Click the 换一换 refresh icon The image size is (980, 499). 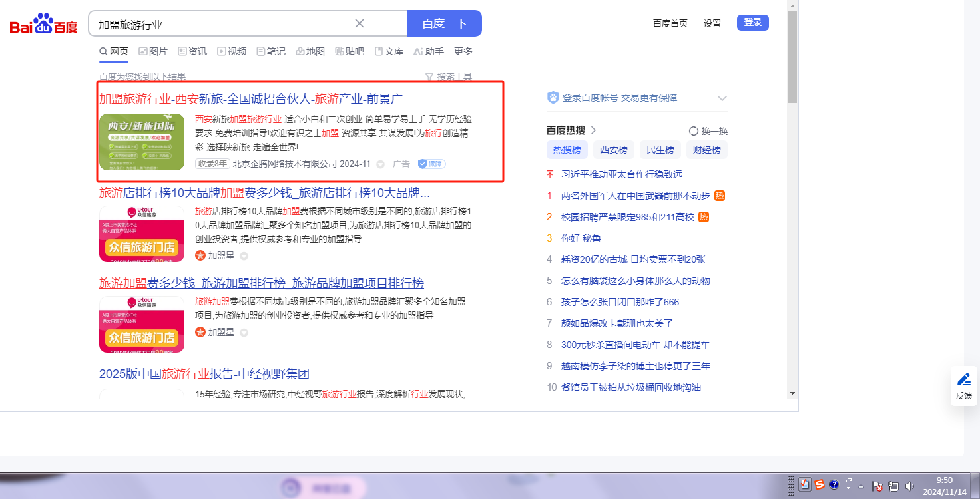coord(694,131)
